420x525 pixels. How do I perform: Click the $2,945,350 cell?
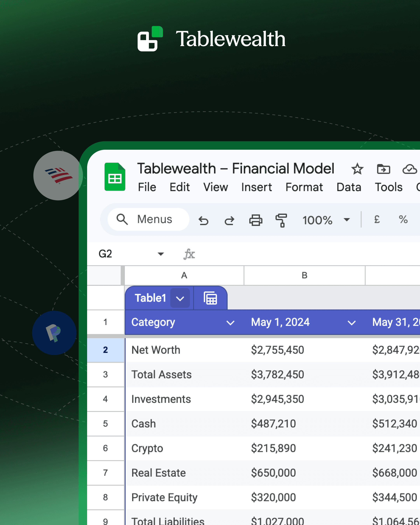click(x=304, y=399)
